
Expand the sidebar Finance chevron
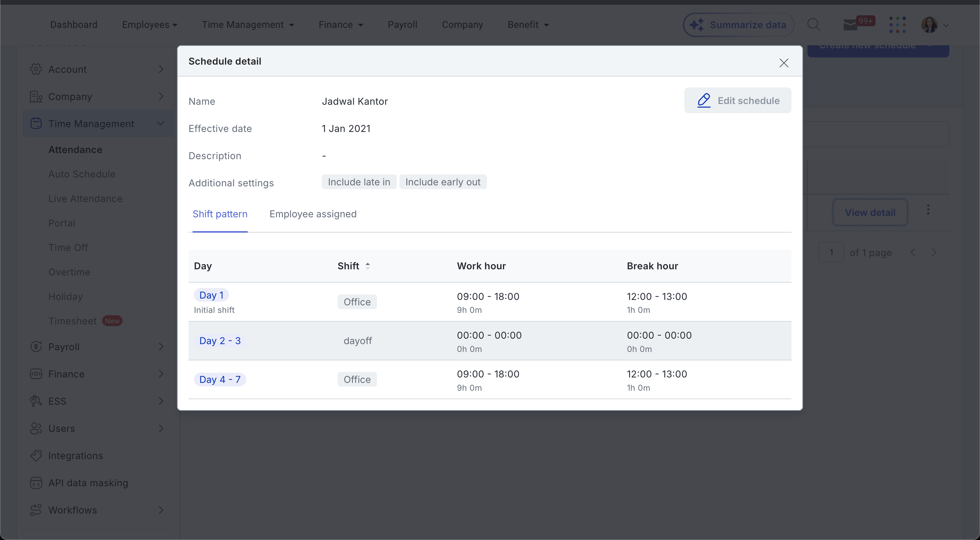[x=161, y=374]
